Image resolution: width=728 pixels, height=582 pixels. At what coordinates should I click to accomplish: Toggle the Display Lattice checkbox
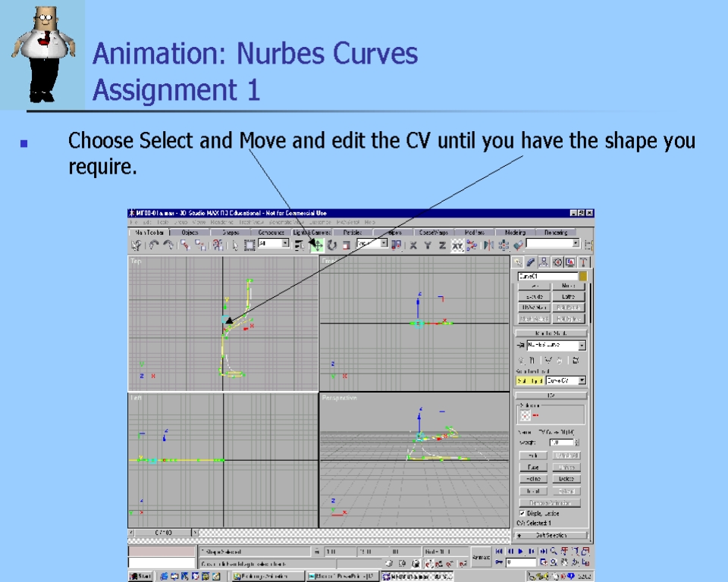coord(522,513)
